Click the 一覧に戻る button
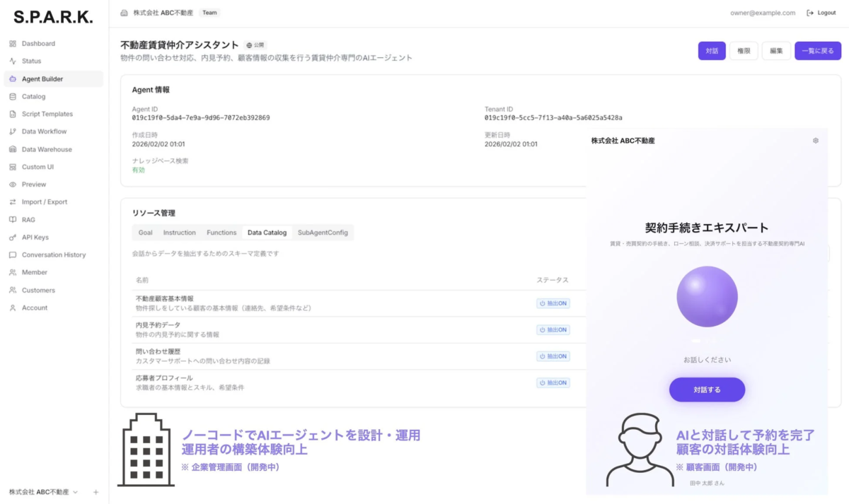849x504 pixels. click(818, 51)
